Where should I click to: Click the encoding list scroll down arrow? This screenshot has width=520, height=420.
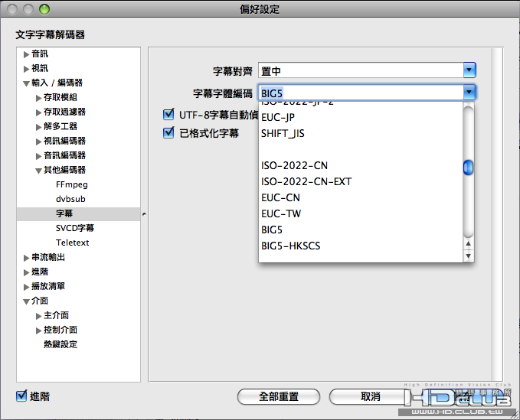pyautogui.click(x=468, y=256)
